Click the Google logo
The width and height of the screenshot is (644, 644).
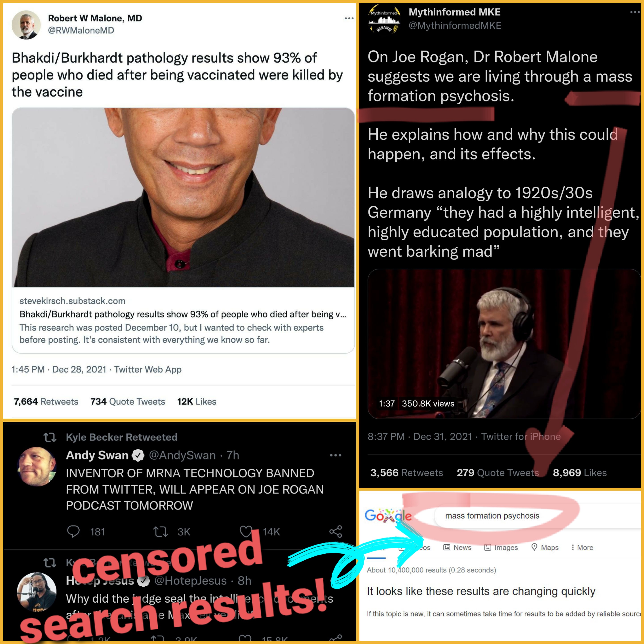coord(388,516)
